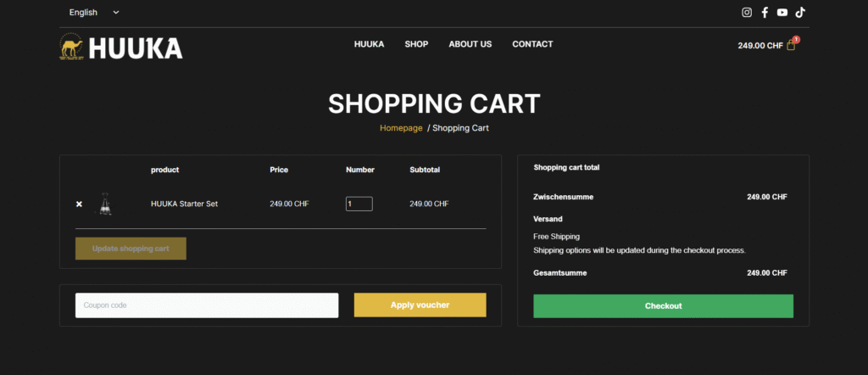Open the English language dropdown

[x=93, y=12]
